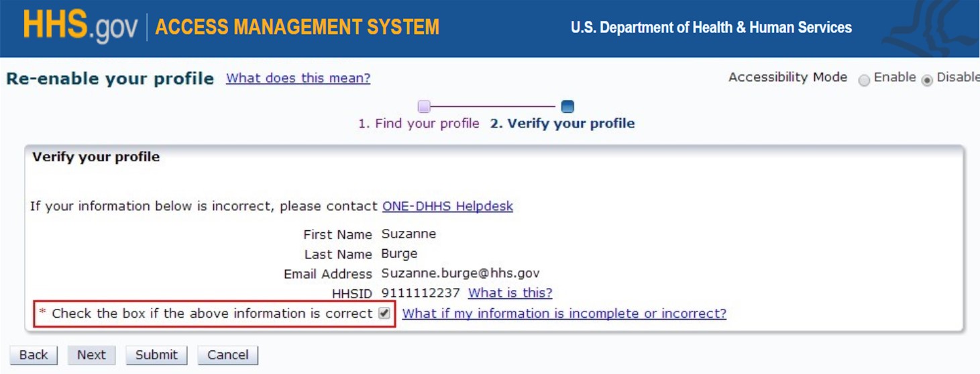Open incomplete or incorrect information help link
Screen dimensions: 980x374
[x=564, y=314]
